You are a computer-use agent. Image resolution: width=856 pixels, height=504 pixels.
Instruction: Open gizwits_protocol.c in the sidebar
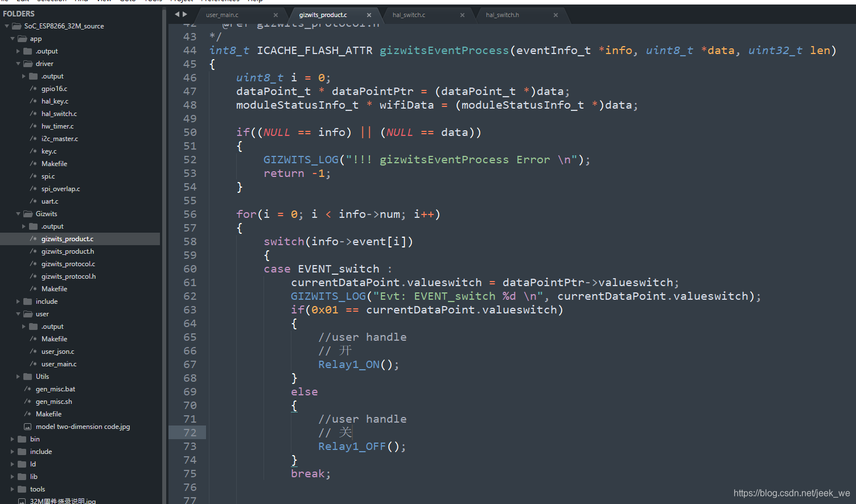[68, 264]
